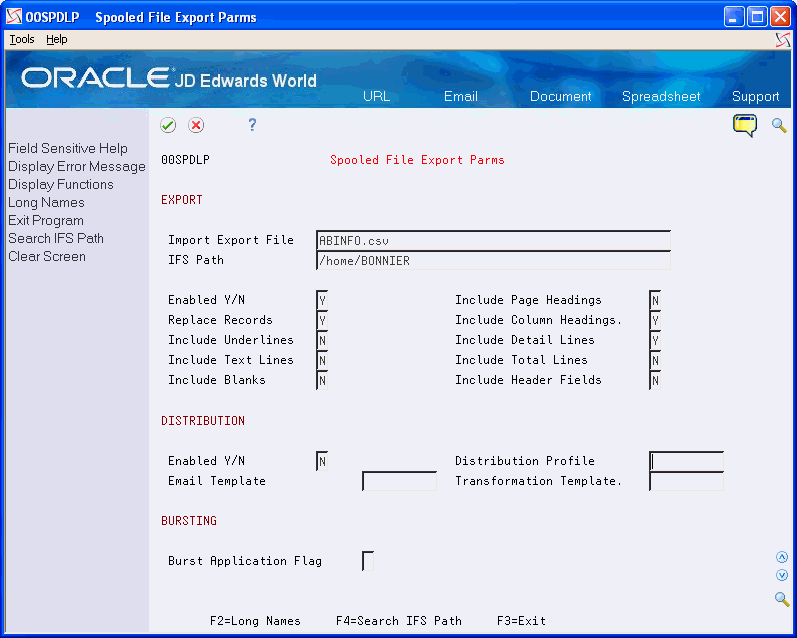Click the scroll down circular arrow icon
Image resolution: width=797 pixels, height=638 pixels.
(782, 575)
